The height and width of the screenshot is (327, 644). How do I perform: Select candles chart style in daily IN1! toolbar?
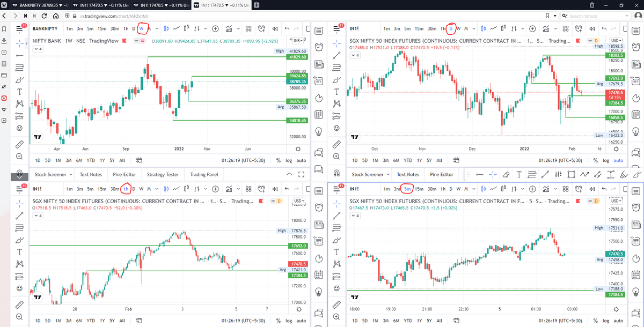tap(483, 28)
